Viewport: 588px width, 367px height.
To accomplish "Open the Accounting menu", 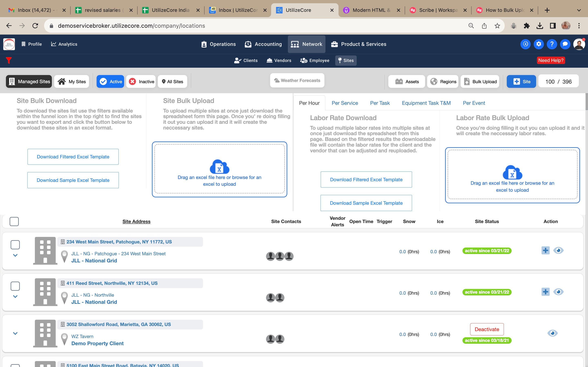I will click(x=263, y=44).
